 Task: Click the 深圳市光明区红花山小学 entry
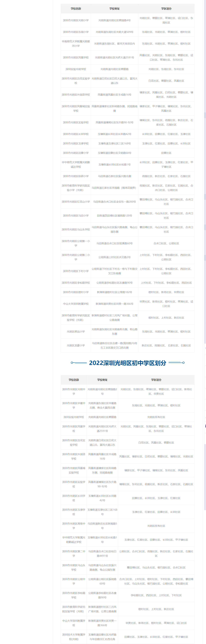coord(76,201)
